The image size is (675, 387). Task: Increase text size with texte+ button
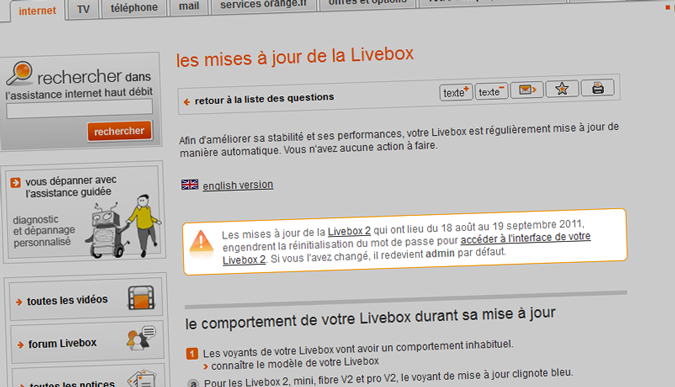(456, 93)
